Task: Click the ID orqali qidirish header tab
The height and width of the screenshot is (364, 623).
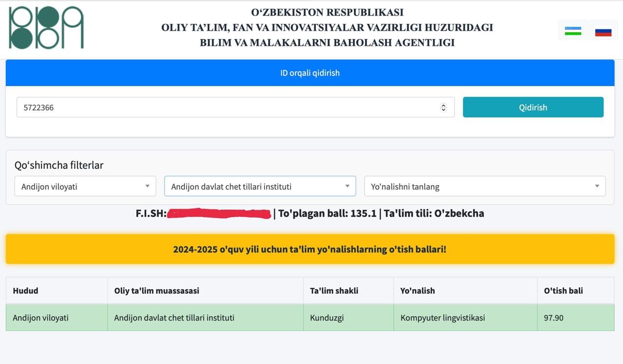Action: pyautogui.click(x=310, y=73)
